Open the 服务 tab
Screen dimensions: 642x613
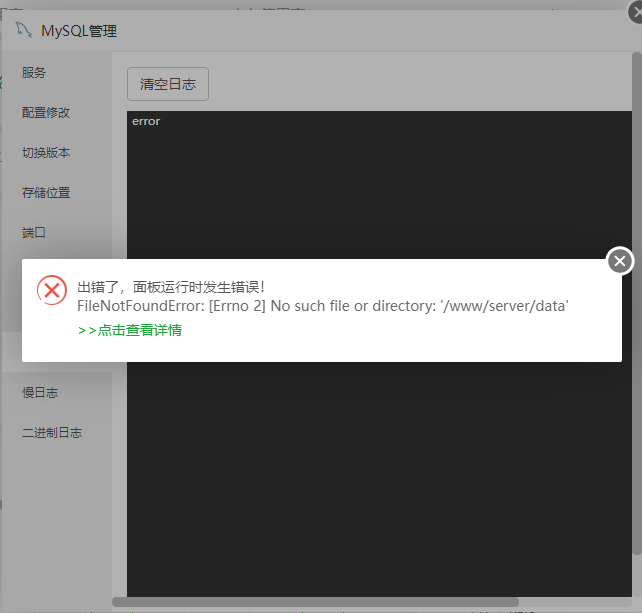[34, 73]
